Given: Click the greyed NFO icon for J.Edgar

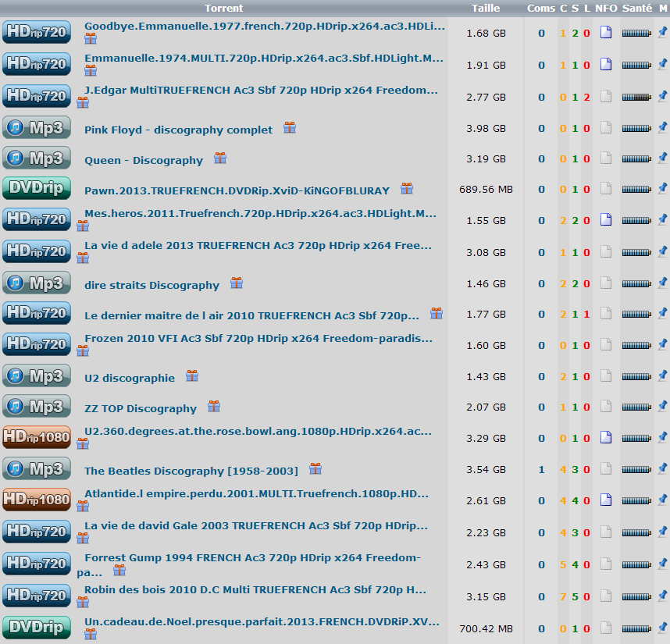Looking at the screenshot, I should tap(606, 96).
